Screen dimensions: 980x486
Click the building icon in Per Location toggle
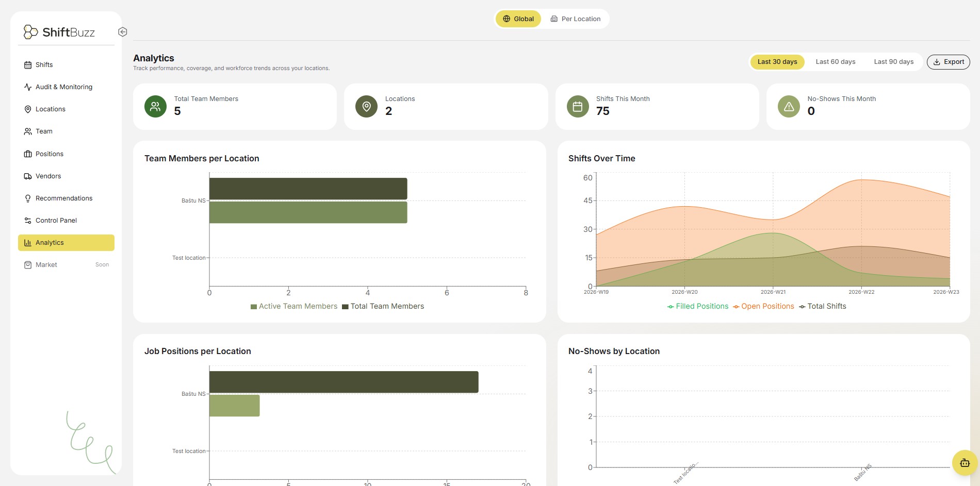554,19
